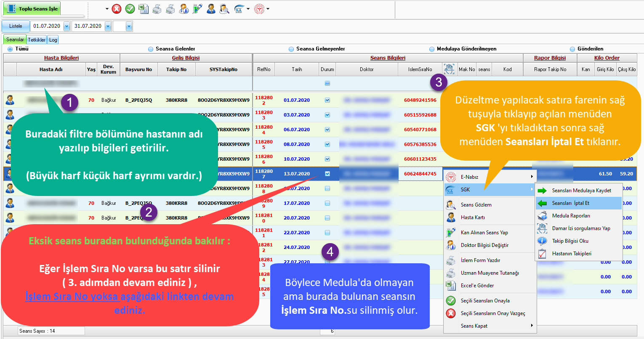Screen dimensions: 644x339
Task: Switch to the Log tab
Action: tap(53, 40)
